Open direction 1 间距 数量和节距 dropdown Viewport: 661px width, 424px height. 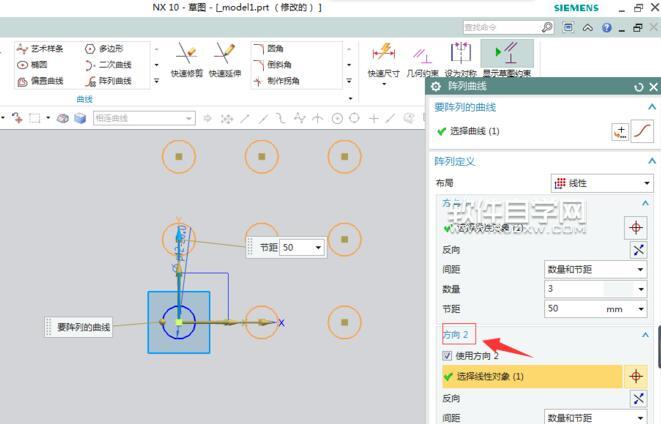[x=595, y=269]
